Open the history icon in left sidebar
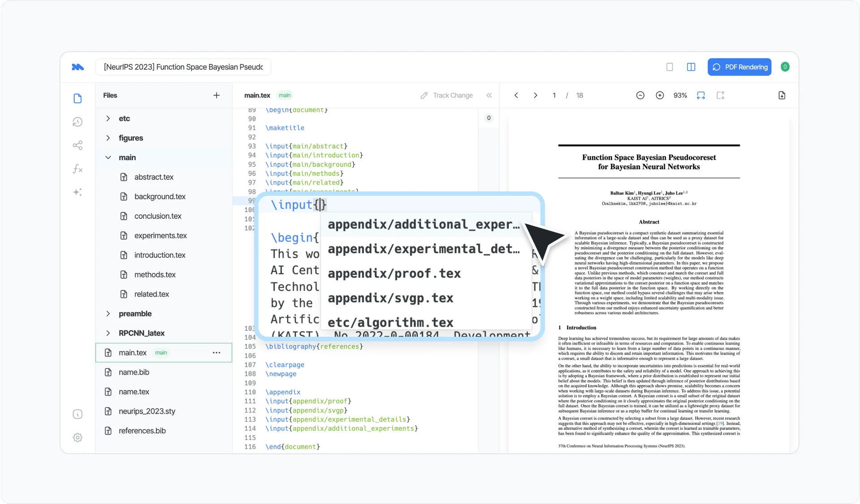The height and width of the screenshot is (504, 860). coord(77,122)
